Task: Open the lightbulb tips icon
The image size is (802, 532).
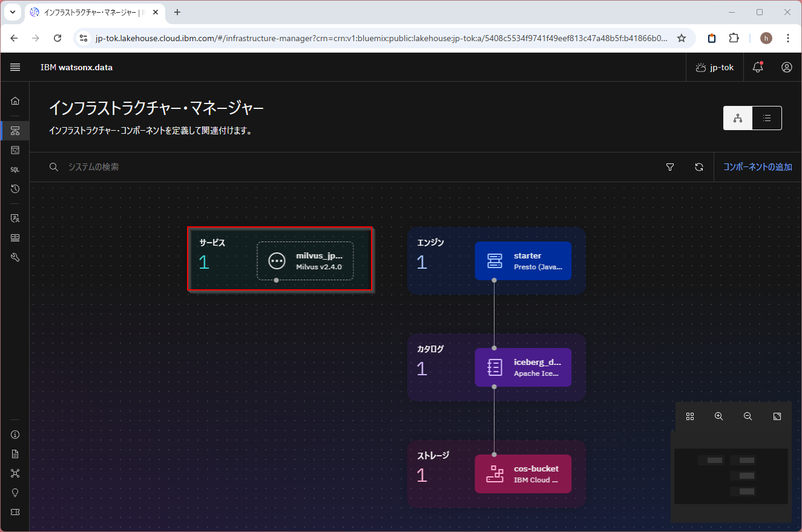Action: pyautogui.click(x=15, y=492)
